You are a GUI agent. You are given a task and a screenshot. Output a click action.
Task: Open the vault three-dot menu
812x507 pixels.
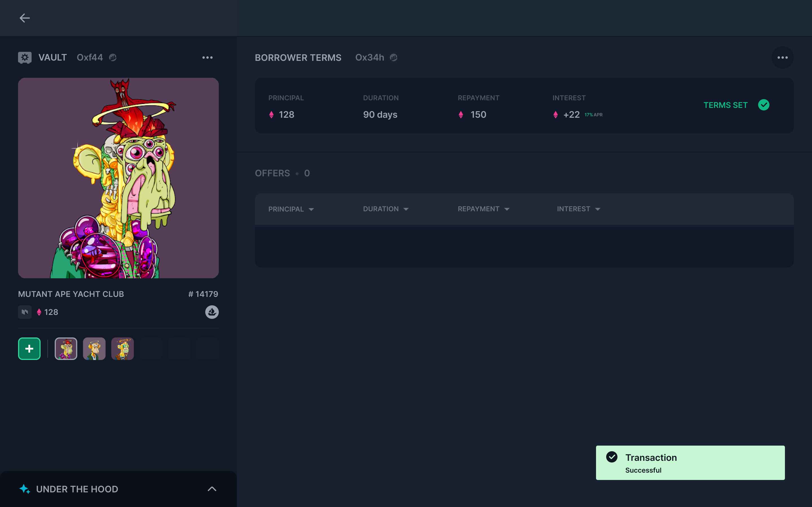click(207, 58)
